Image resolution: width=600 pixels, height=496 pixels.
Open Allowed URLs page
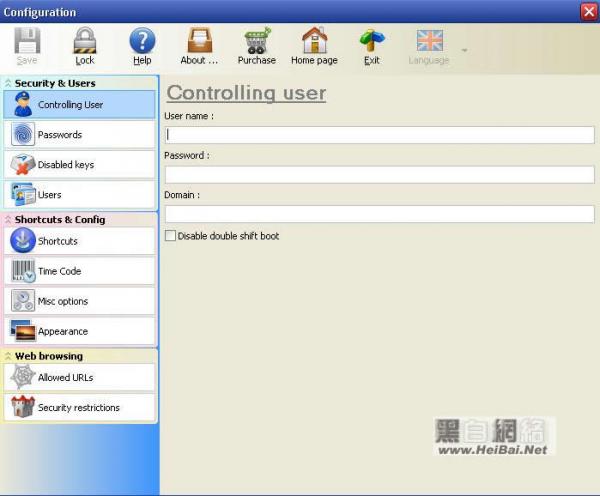(x=80, y=377)
